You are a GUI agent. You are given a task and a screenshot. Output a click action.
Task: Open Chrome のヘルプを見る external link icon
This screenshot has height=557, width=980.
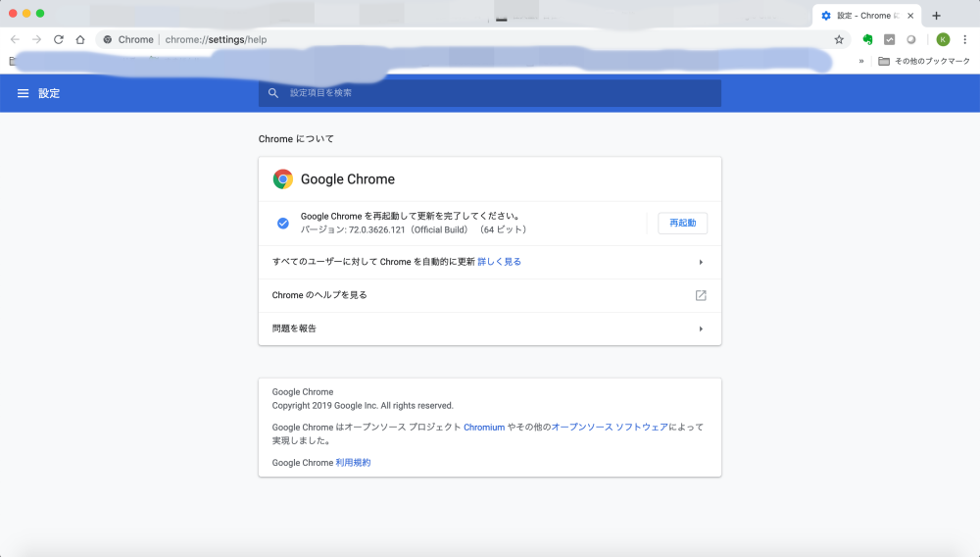701,295
